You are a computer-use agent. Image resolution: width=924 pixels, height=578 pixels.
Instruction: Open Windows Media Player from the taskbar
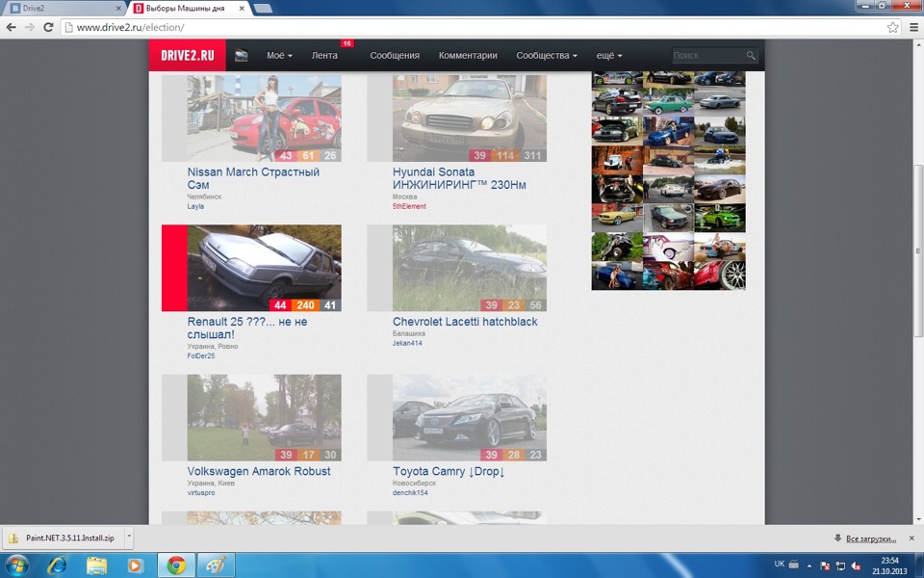(x=136, y=565)
